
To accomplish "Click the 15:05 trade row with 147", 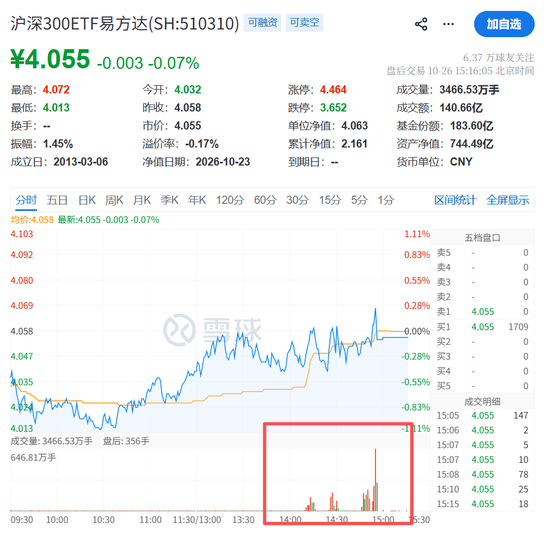I will click(482, 415).
